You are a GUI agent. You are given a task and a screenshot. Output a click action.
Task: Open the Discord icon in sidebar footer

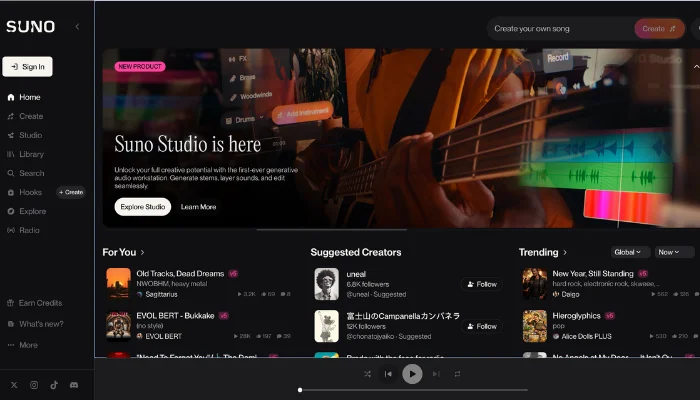point(74,384)
